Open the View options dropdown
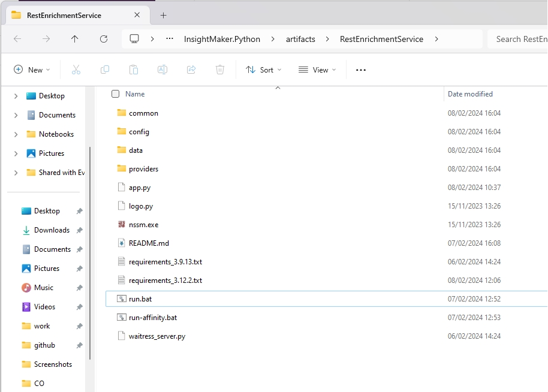 317,70
